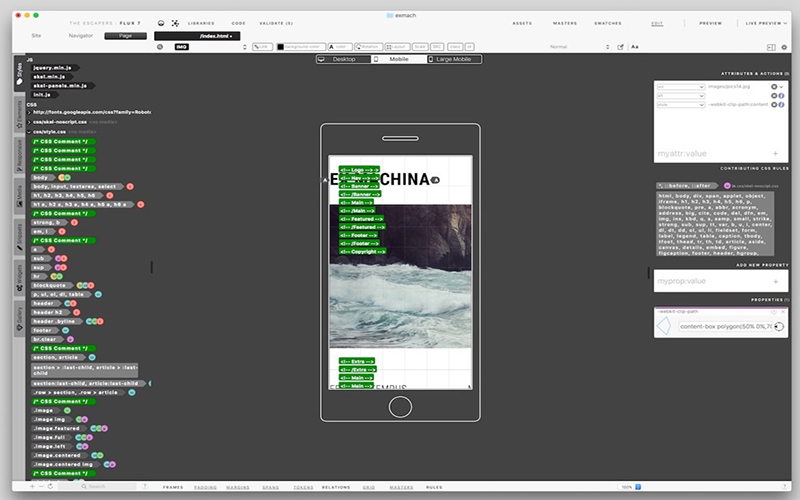Image resolution: width=800 pixels, height=500 pixels.
Task: Open the Elements sidebar panel
Action: (19, 114)
